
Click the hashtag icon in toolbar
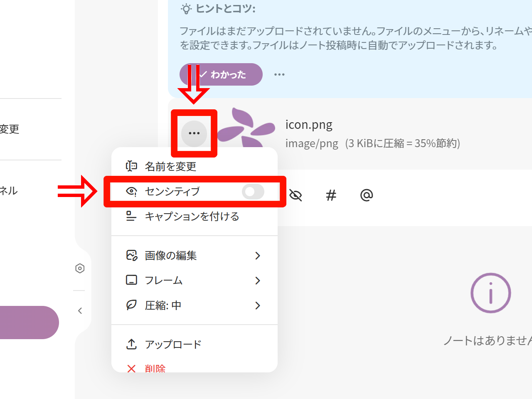[331, 195]
